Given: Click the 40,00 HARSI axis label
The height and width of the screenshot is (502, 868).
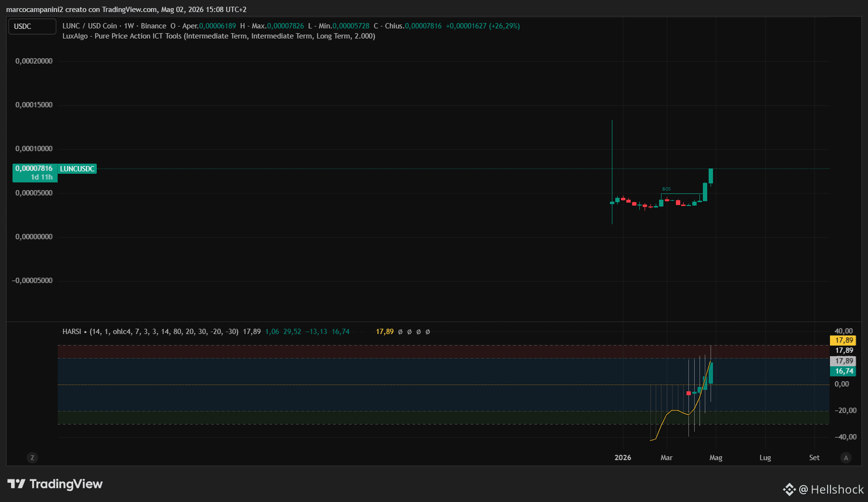Looking at the screenshot, I should click(x=843, y=331).
